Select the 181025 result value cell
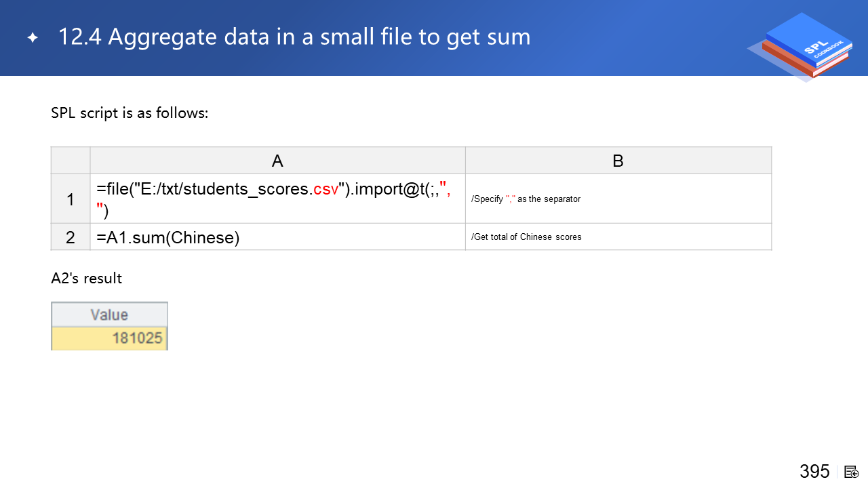The image size is (868, 488). point(109,338)
